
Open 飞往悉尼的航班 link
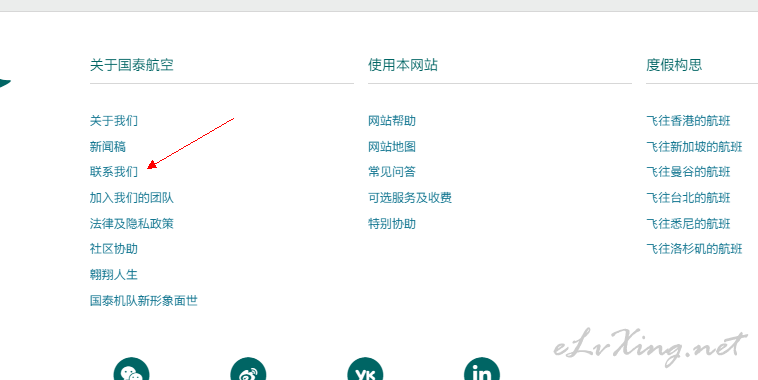click(688, 223)
